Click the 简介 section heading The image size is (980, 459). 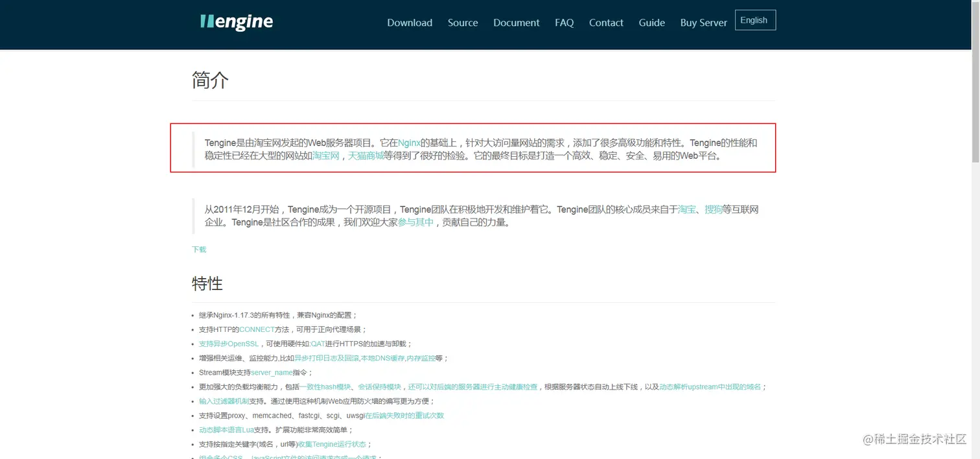coord(210,80)
